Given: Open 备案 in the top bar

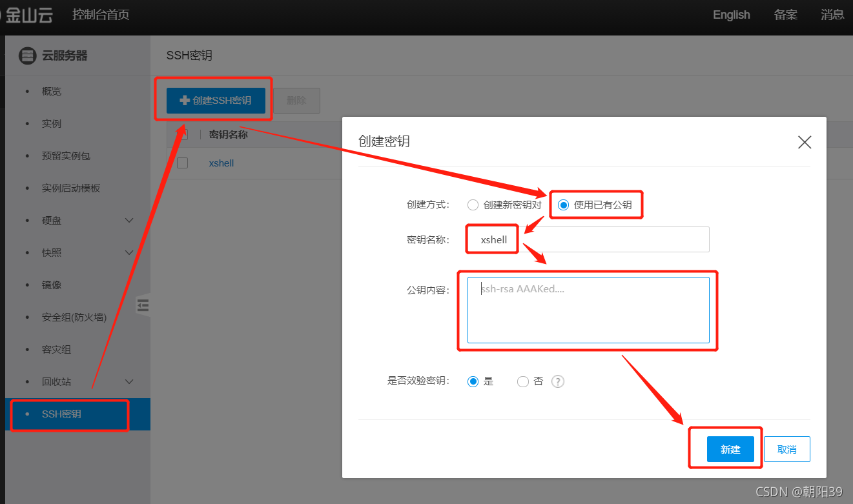Looking at the screenshot, I should pos(786,15).
